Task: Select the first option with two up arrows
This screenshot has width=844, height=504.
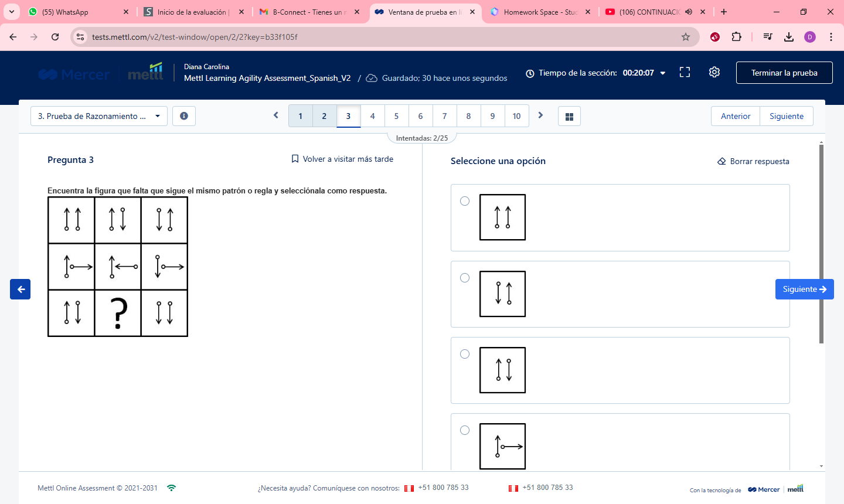Action: [x=465, y=201]
